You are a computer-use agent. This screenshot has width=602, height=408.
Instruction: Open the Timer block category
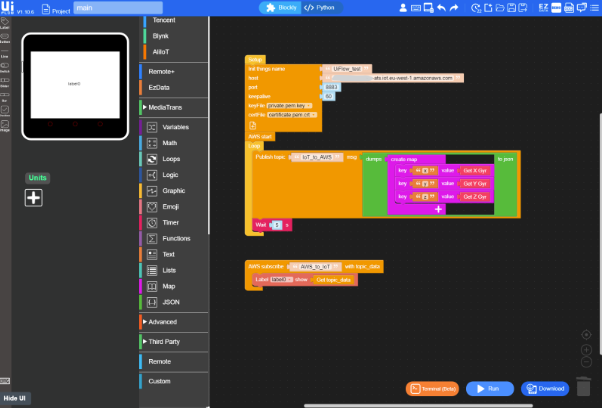pyautogui.click(x=174, y=223)
